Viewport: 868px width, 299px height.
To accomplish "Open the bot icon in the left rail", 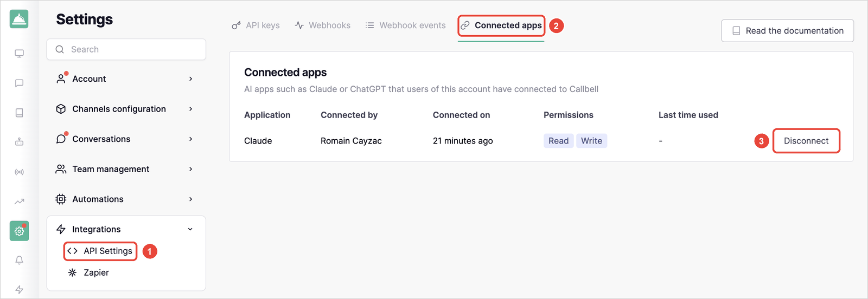I will tap(19, 142).
